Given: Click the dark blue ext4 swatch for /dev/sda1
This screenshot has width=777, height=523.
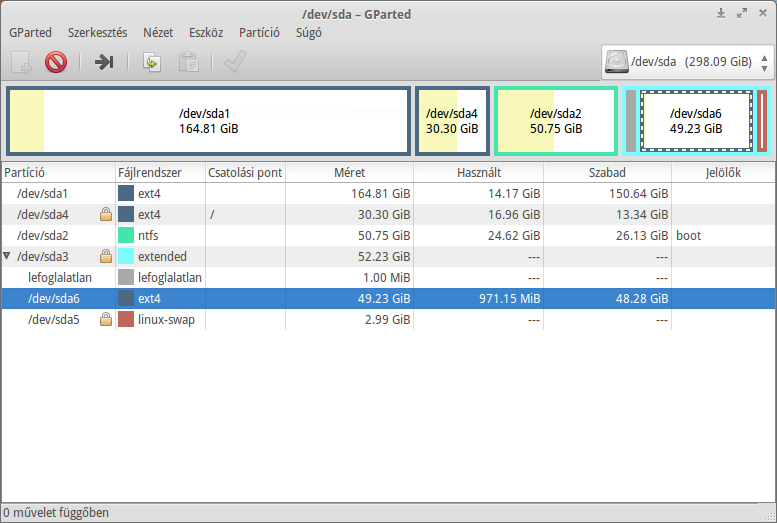Looking at the screenshot, I should (126, 193).
